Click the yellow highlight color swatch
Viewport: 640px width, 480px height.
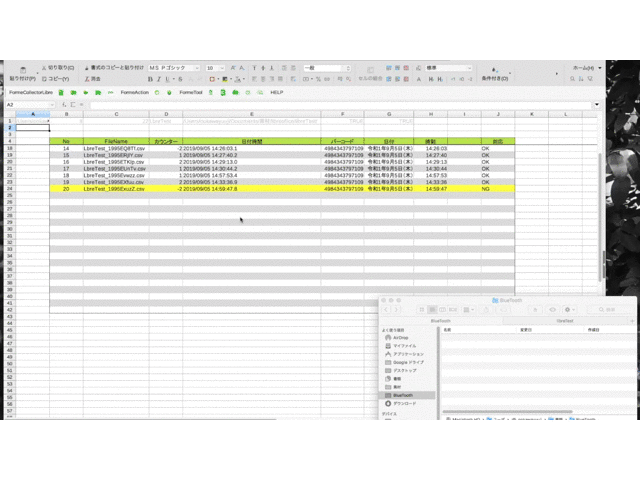pyautogui.click(x=225, y=78)
